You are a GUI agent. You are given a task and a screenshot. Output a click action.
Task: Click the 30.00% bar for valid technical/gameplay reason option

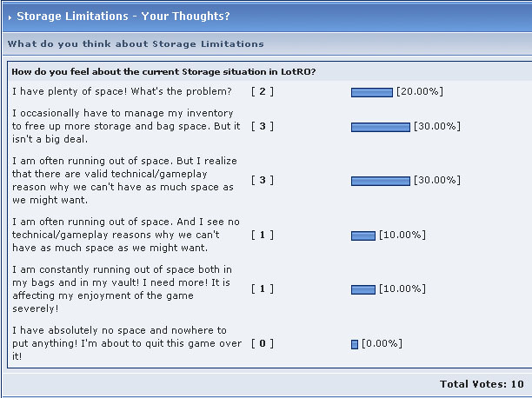click(381, 182)
